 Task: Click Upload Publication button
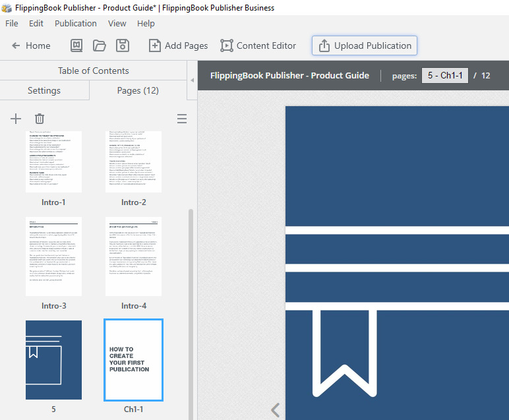365,45
